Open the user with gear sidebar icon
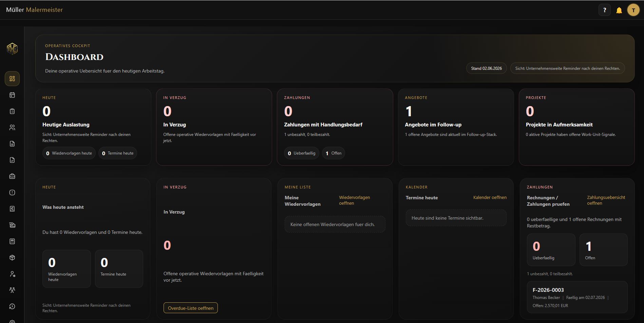644x323 pixels. (12, 274)
